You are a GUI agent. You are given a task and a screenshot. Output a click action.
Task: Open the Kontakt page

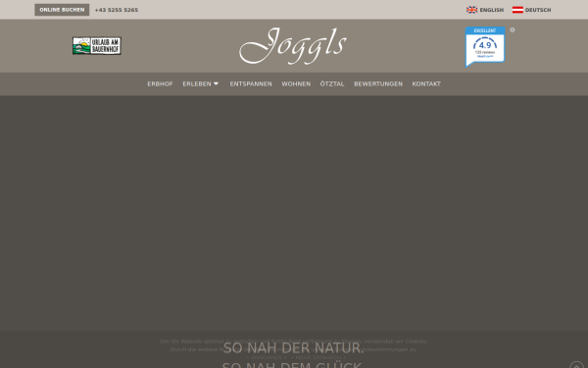point(426,84)
